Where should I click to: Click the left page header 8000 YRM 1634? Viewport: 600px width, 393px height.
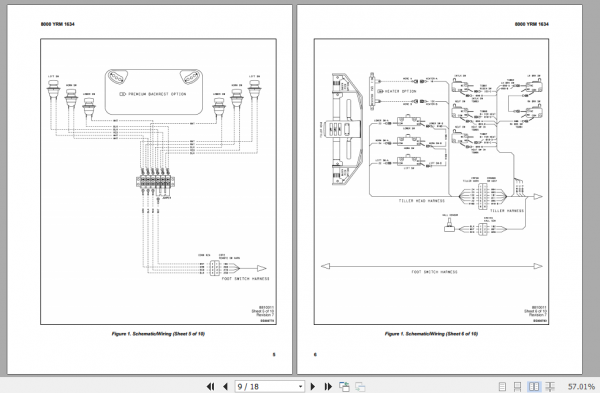tap(58, 24)
